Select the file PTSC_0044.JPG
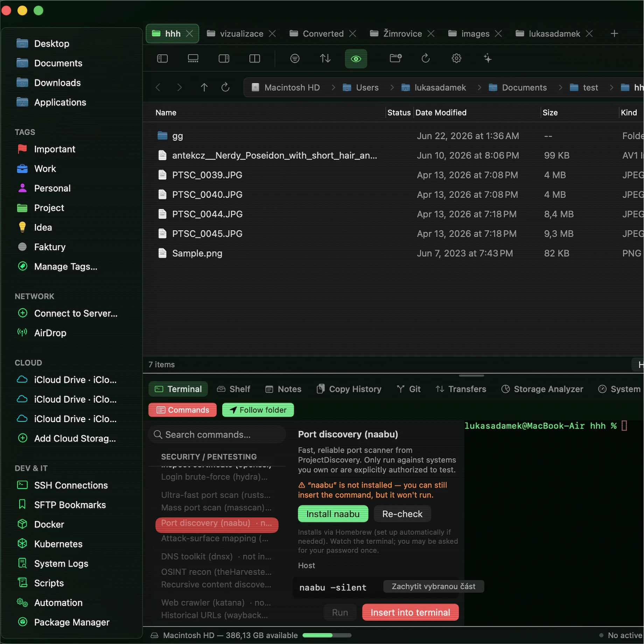The width and height of the screenshot is (644, 644). [393, 215]
